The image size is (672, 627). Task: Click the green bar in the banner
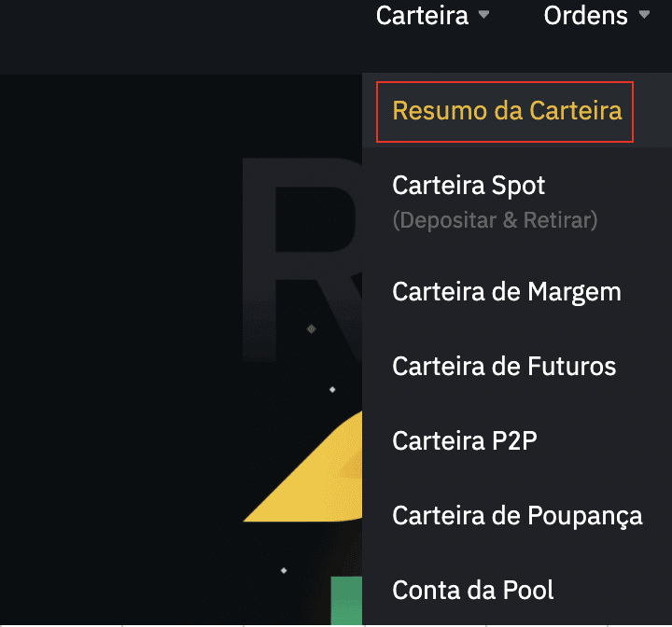(346, 601)
